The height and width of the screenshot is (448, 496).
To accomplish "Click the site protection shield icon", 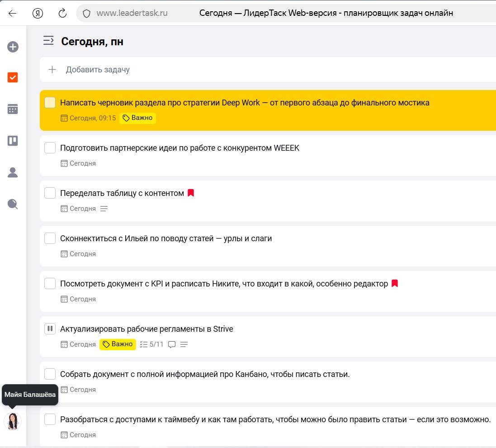I will point(86,13).
